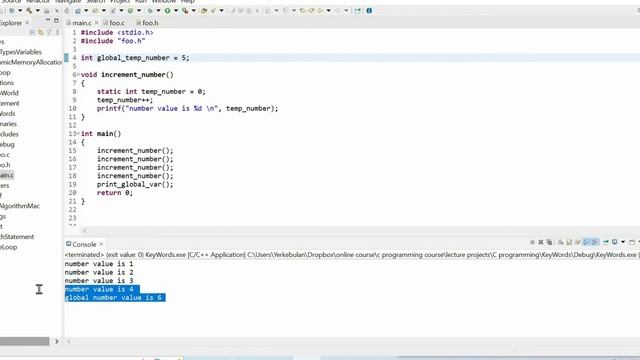
Task: Open the Display Selected Console dropdown arrow
Action: tap(623, 242)
